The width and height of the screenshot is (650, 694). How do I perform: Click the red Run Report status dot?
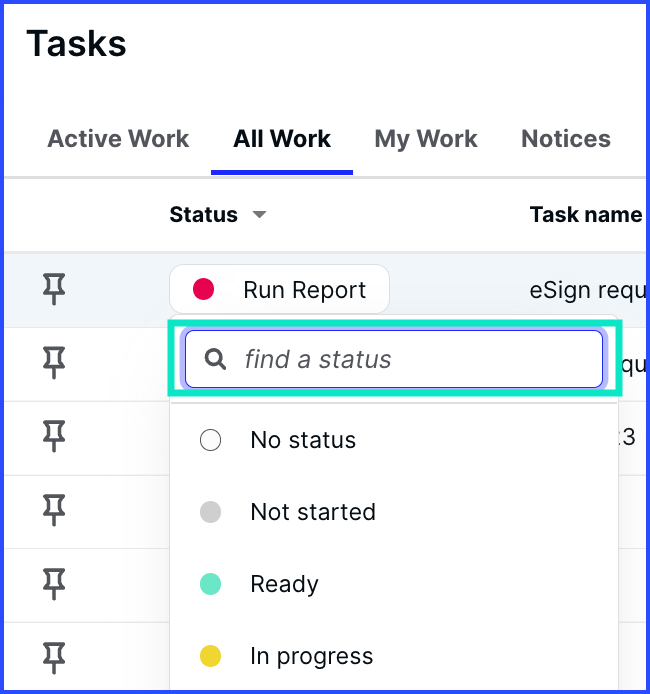click(204, 289)
